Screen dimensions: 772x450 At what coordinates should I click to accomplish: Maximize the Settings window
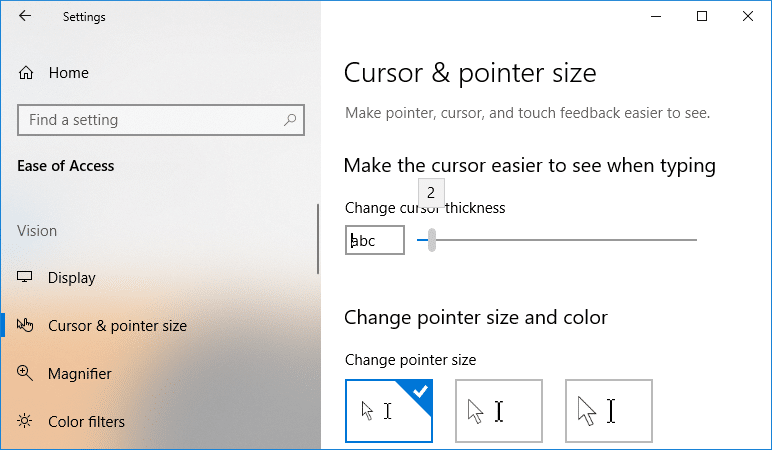[x=702, y=16]
